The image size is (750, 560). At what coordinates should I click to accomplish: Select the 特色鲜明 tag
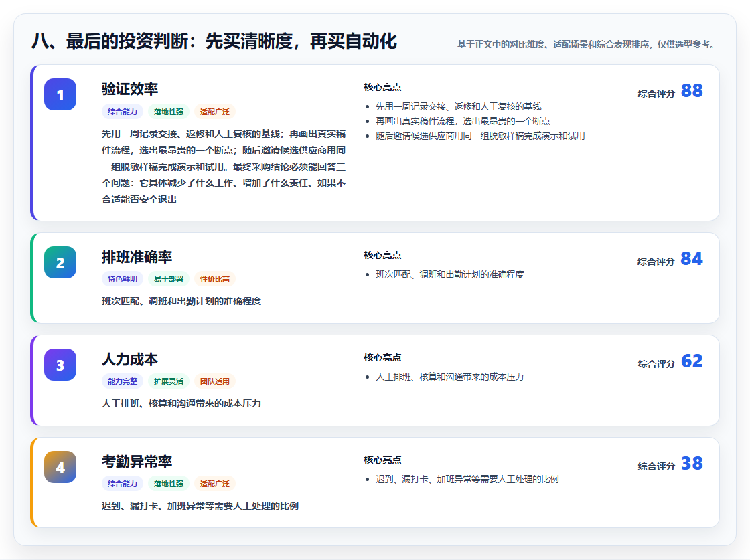[123, 279]
